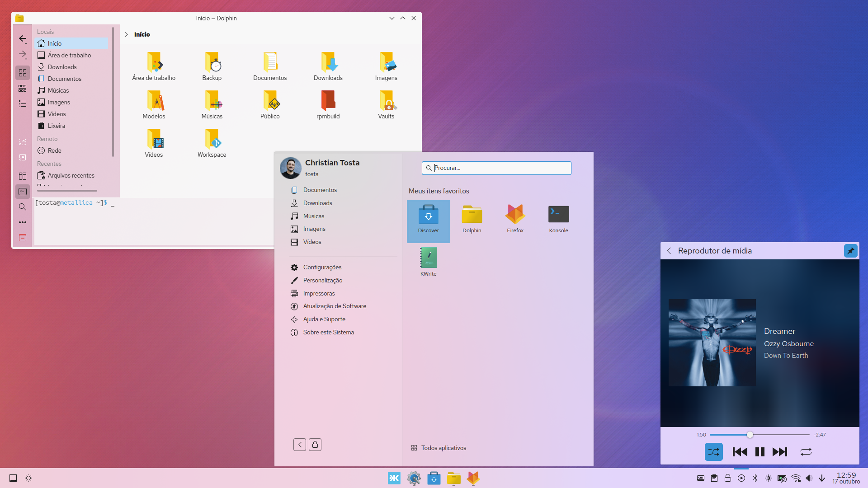Launch Firefox from favorites grid
This screenshot has width=868, height=488.
(x=515, y=221)
